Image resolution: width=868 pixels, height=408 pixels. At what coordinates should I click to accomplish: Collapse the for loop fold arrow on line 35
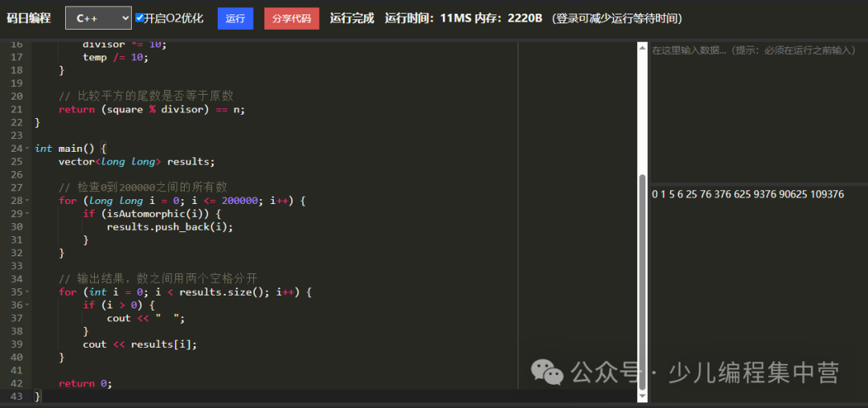coord(27,292)
